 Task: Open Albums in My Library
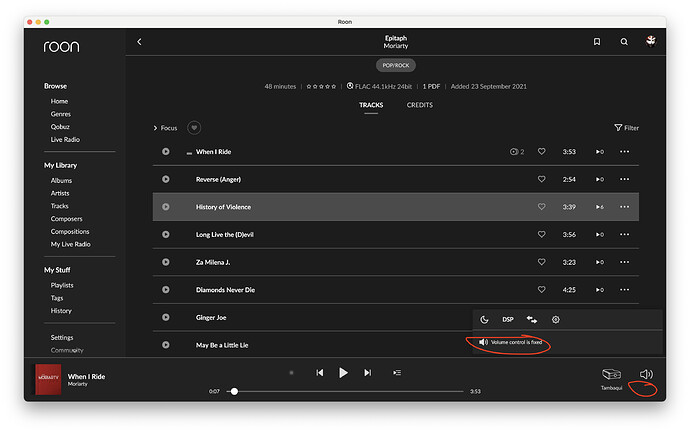[x=61, y=180]
